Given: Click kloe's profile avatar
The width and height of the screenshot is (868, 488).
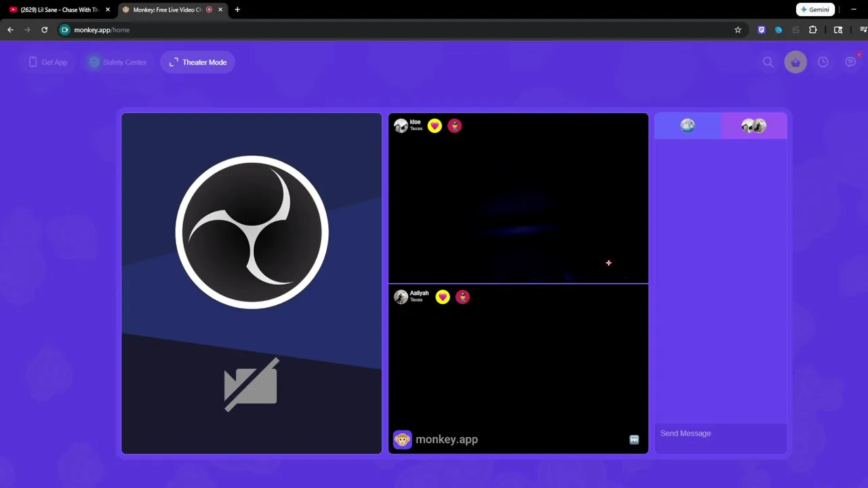Looking at the screenshot, I should 401,126.
